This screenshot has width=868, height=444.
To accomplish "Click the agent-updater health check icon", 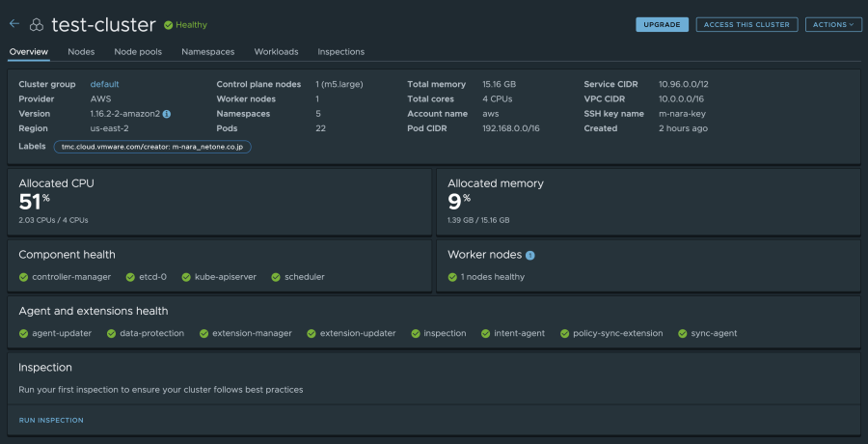I will coord(23,334).
